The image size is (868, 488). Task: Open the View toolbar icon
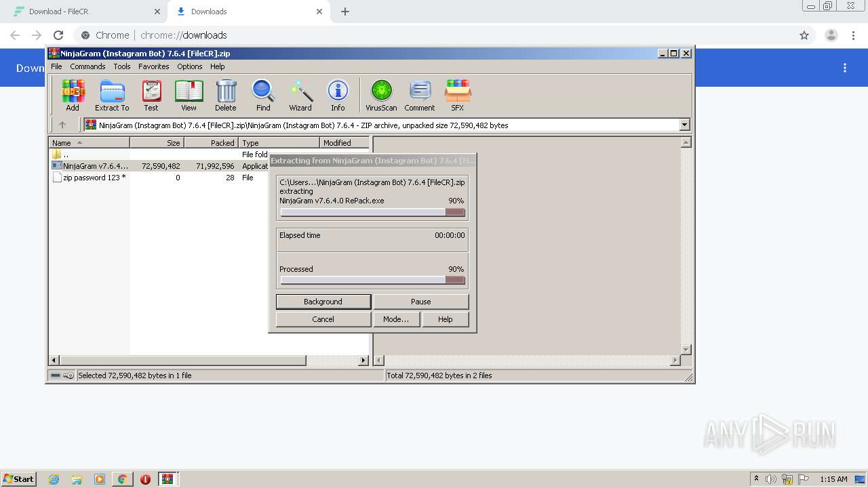coord(189,95)
